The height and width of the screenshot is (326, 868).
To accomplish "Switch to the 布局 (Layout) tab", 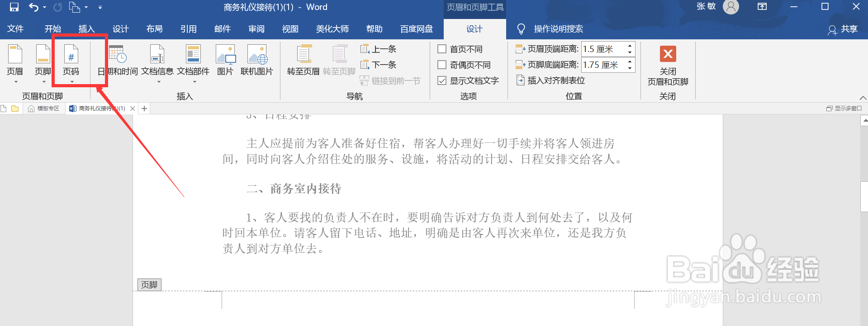I will click(x=154, y=29).
